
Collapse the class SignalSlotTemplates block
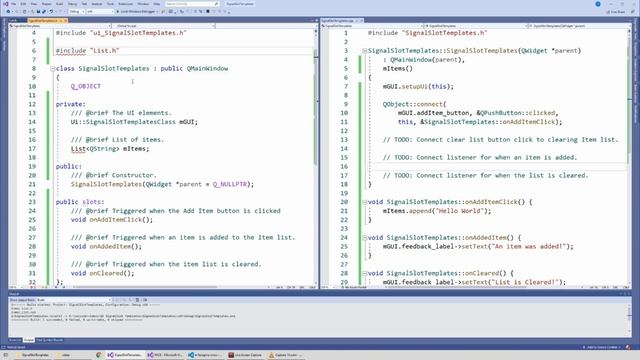[x=53, y=69]
